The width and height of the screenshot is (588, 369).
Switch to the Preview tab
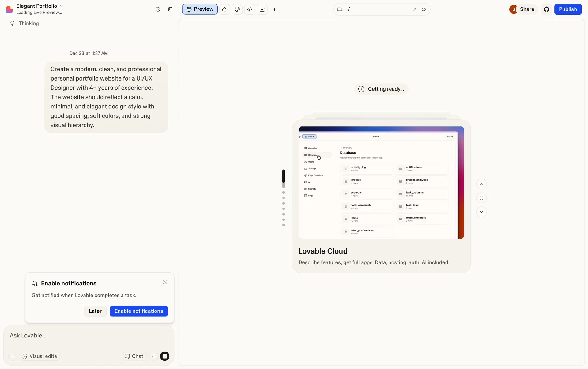tap(200, 9)
